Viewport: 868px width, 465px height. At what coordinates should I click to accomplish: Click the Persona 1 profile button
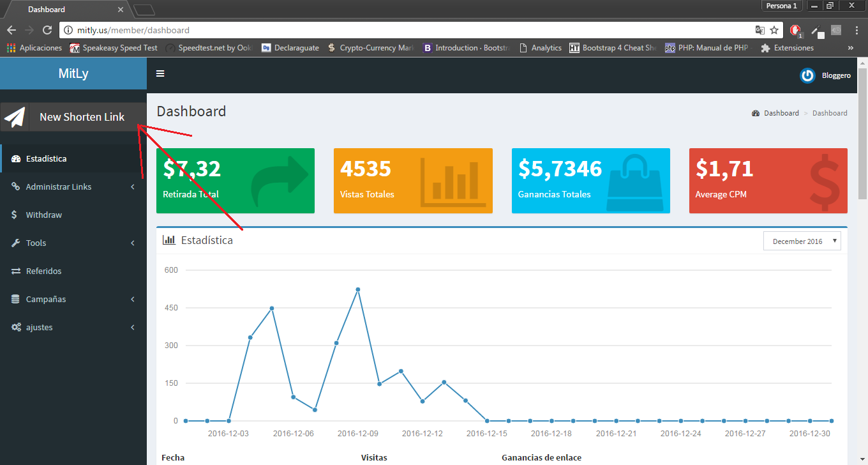[781, 6]
